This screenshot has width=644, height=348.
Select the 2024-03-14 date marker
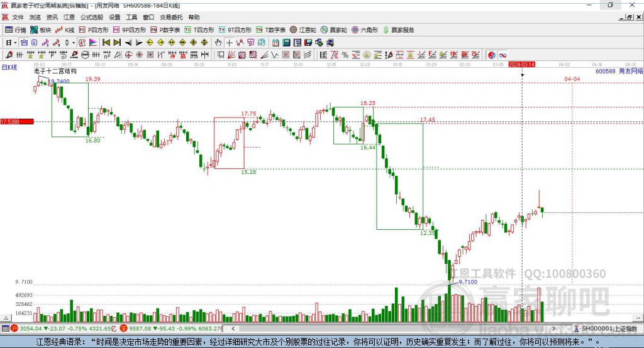(521, 65)
